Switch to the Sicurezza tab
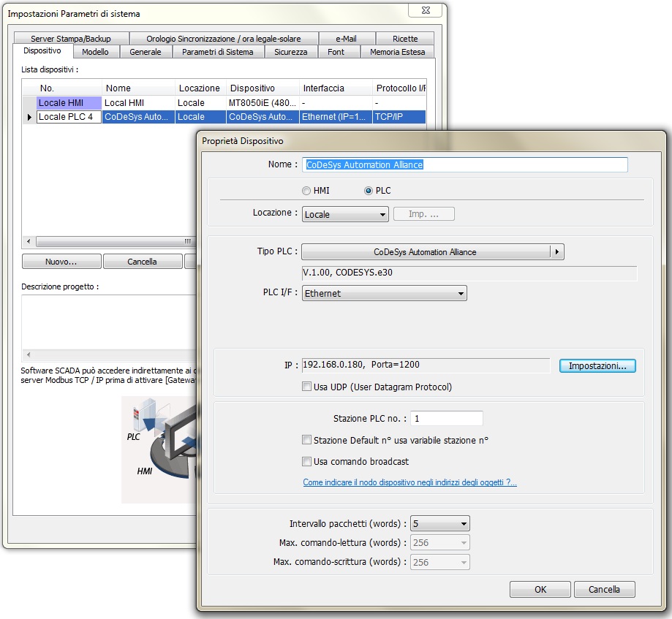The image size is (672, 619). (290, 52)
